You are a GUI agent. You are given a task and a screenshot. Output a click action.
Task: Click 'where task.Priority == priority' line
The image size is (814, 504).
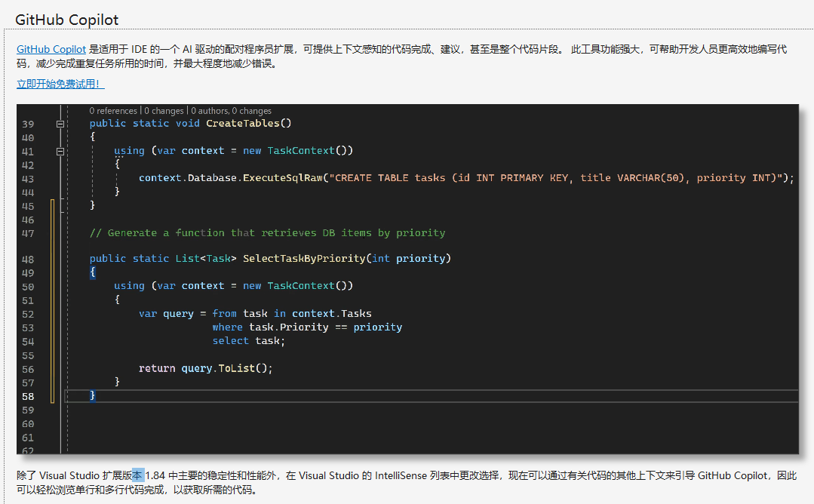(x=307, y=327)
